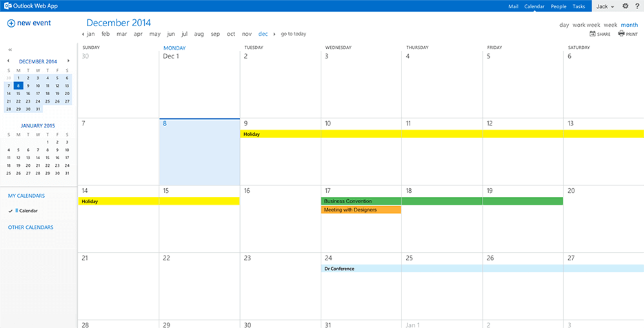Open the Holiday event on December 14
644x328 pixels.
tap(159, 201)
